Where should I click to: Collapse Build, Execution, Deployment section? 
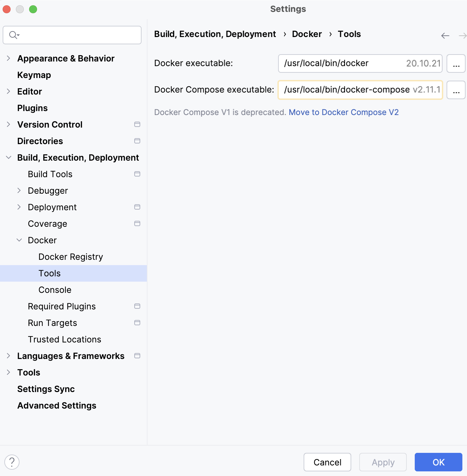click(9, 157)
